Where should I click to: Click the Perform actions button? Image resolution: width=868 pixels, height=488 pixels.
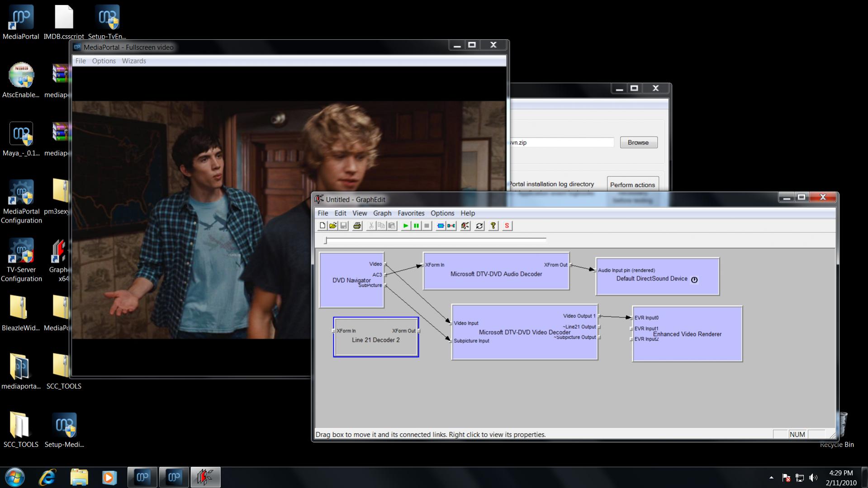click(x=632, y=185)
